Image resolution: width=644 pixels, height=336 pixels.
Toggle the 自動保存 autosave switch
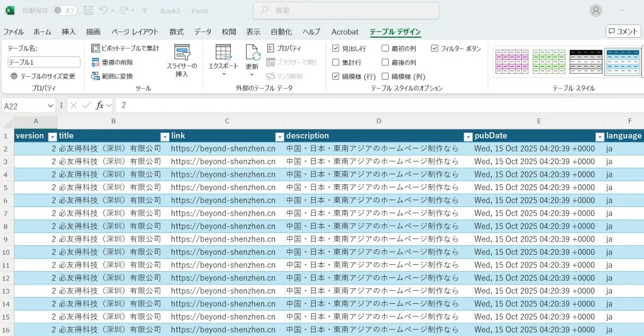[65, 11]
